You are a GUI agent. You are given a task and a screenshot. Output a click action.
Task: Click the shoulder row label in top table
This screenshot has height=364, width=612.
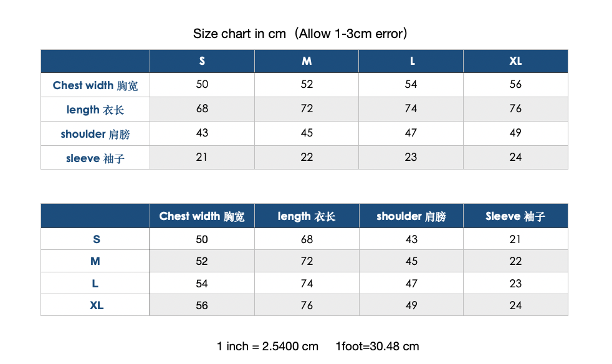(95, 134)
